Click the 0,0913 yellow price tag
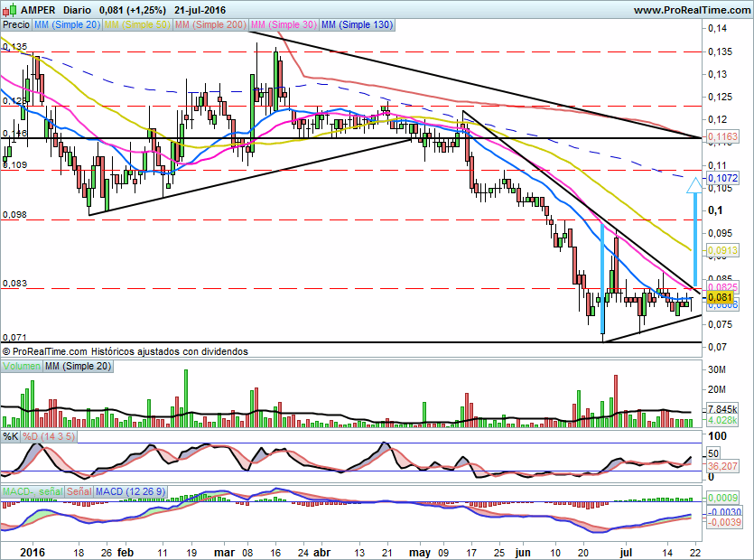 (x=722, y=250)
